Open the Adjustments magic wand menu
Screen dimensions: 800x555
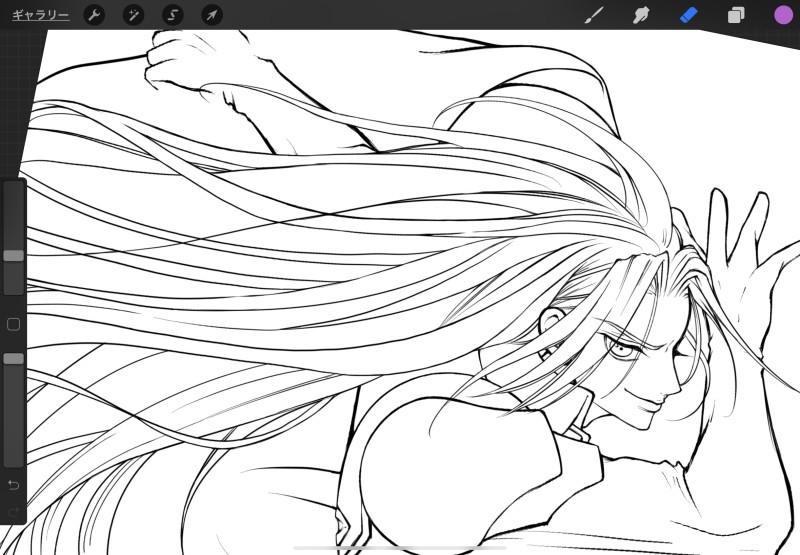click(133, 15)
